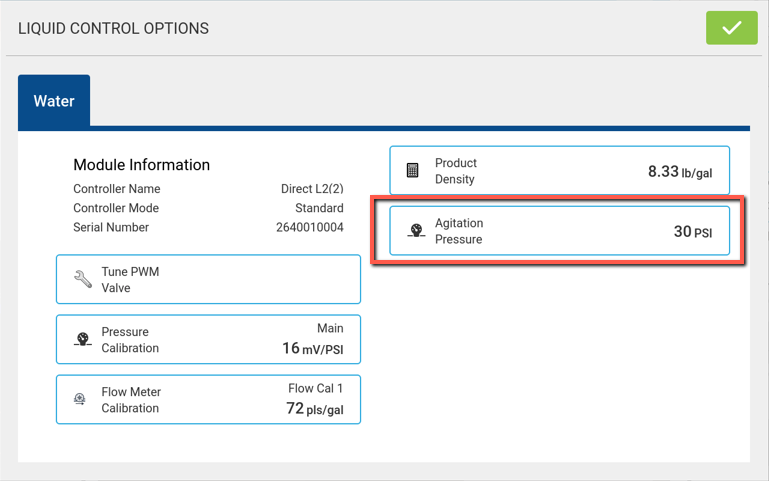Click the wrench icon for Tune PWM Valve

pos(82,279)
